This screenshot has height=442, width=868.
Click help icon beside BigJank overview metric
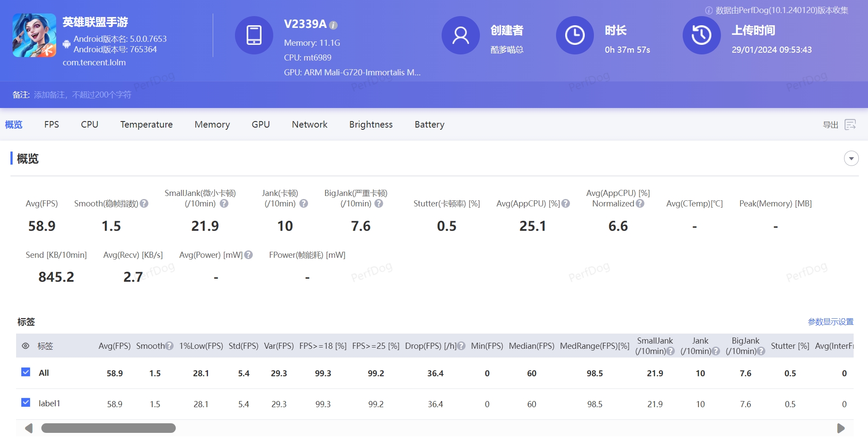tap(379, 203)
